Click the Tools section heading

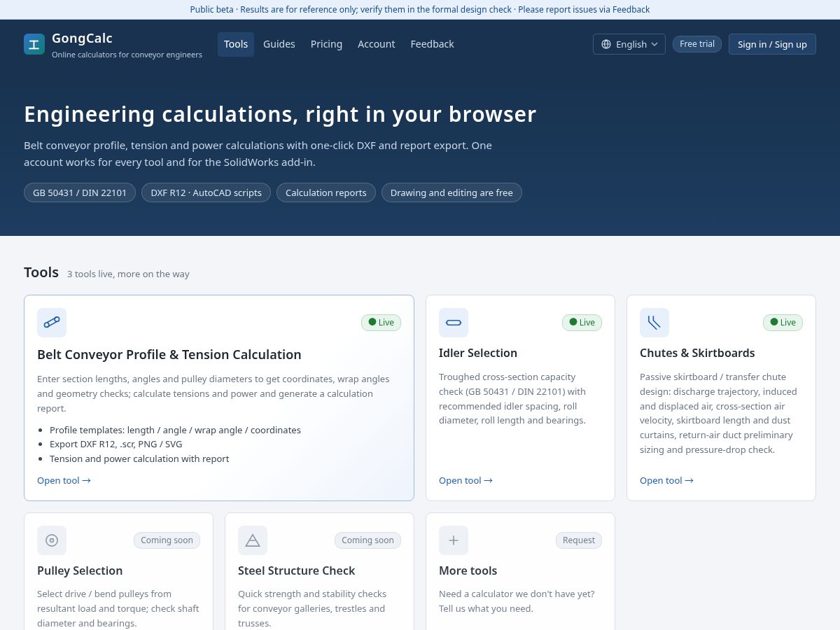[41, 272]
